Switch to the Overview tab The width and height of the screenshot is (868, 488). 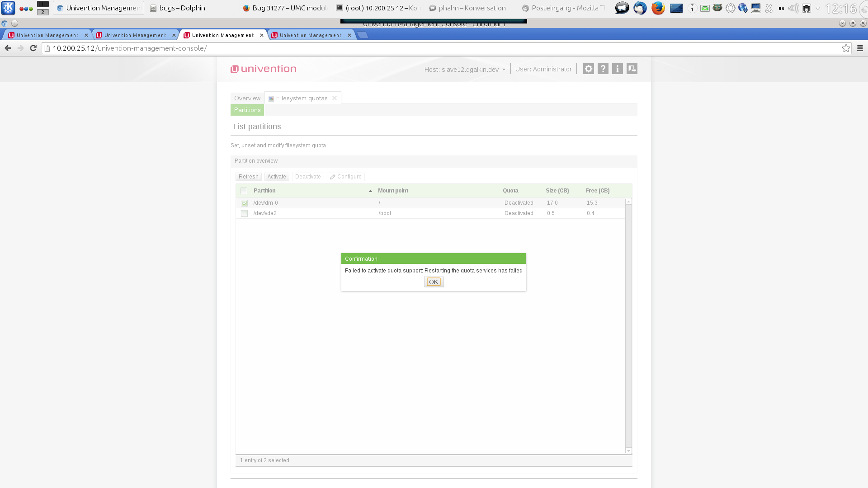pos(247,98)
